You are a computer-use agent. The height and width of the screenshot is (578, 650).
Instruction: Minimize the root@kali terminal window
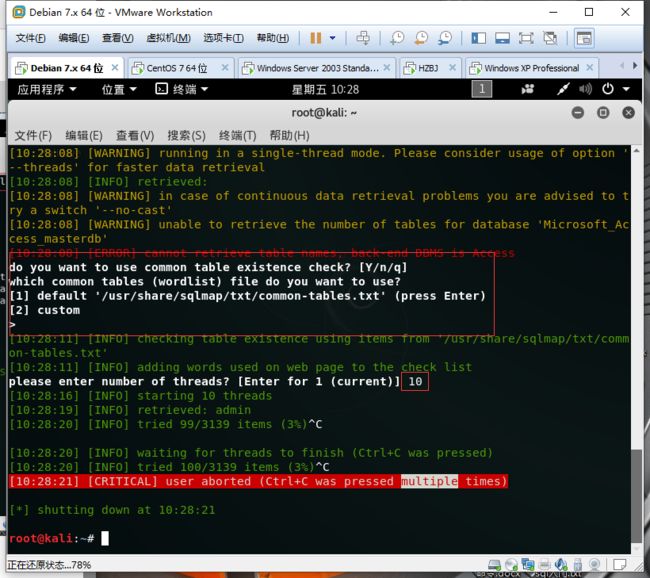(x=577, y=113)
